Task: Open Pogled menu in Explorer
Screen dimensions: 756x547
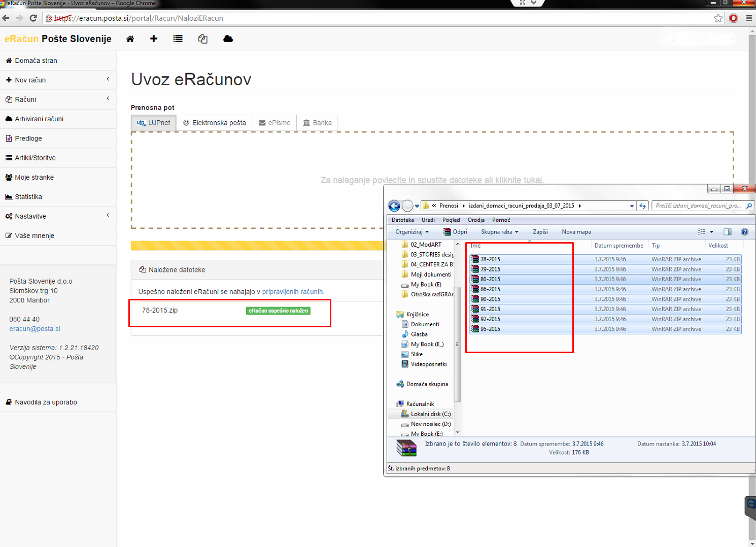Action: [x=451, y=220]
